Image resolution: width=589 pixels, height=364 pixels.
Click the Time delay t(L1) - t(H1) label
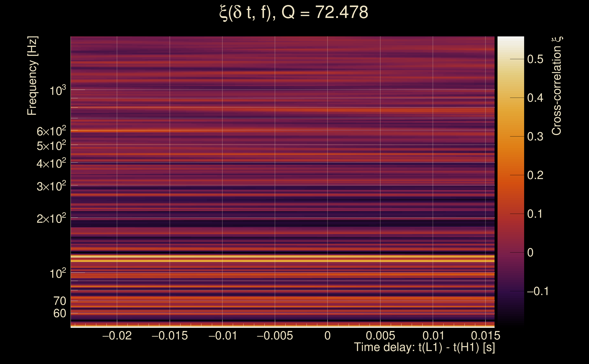(x=424, y=347)
